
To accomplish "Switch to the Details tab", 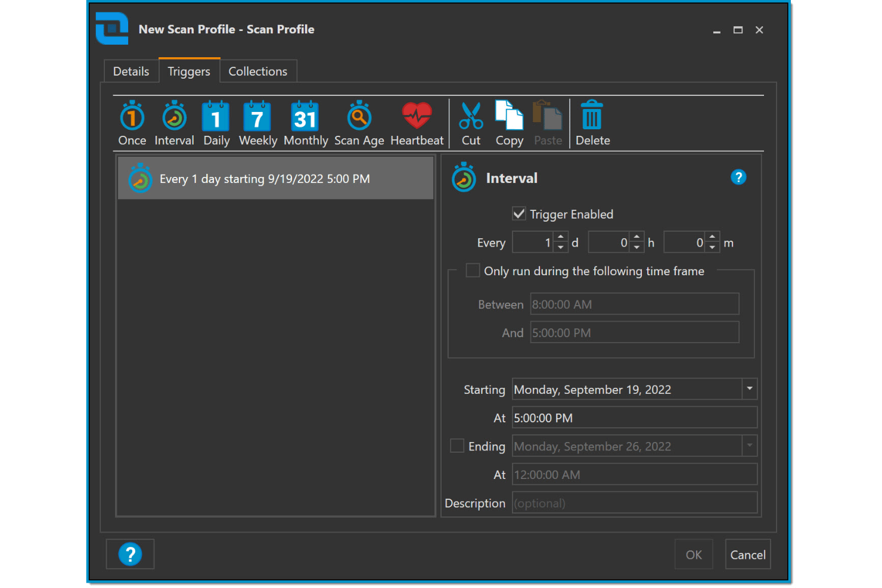I will (x=131, y=71).
